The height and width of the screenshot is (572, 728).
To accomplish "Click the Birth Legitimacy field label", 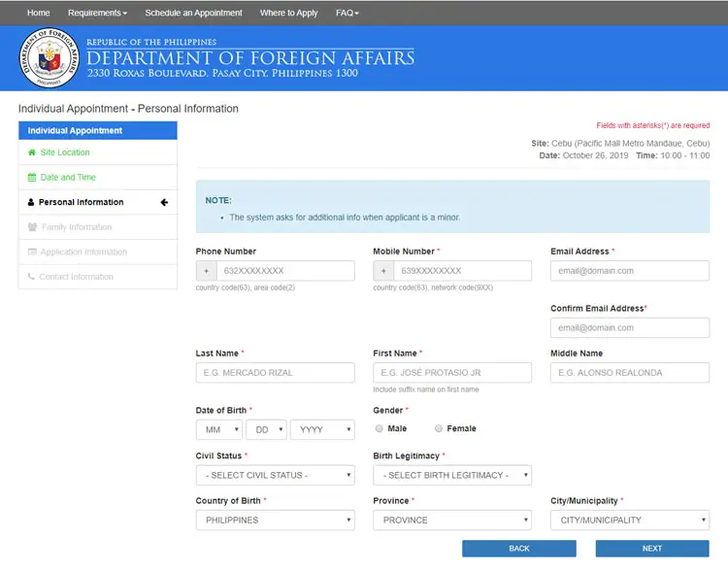I will click(407, 455).
